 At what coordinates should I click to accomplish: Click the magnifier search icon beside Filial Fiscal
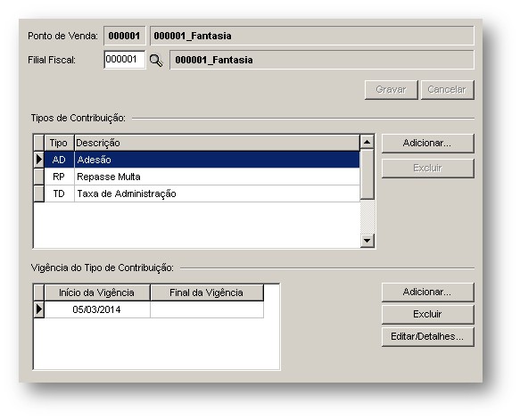pyautogui.click(x=156, y=61)
